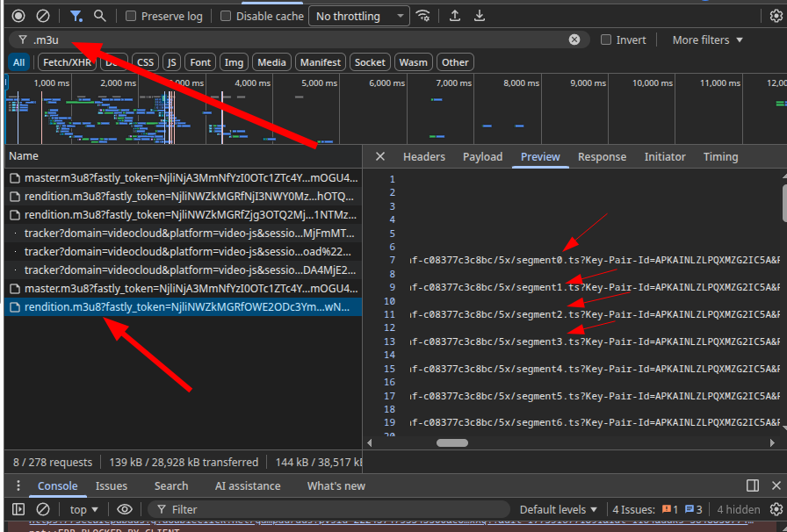
Task: Open network conditions Wi-Fi icon
Action: point(423,16)
